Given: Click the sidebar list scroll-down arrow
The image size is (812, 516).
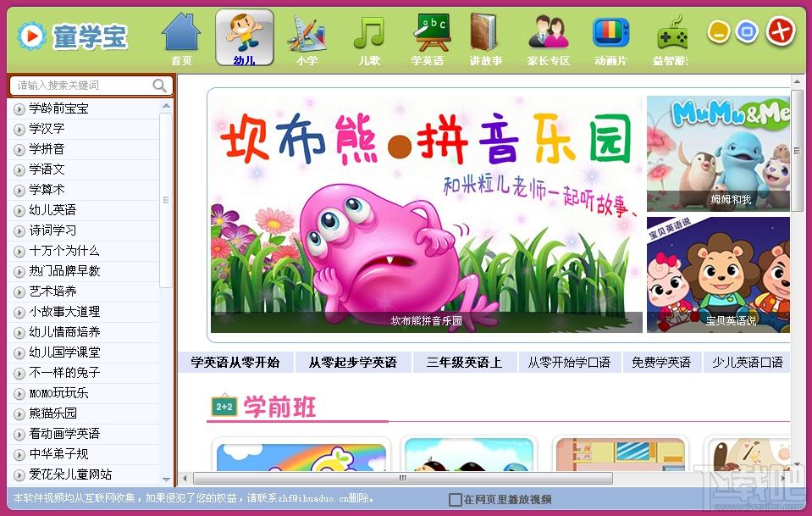Looking at the screenshot, I should coord(166,480).
